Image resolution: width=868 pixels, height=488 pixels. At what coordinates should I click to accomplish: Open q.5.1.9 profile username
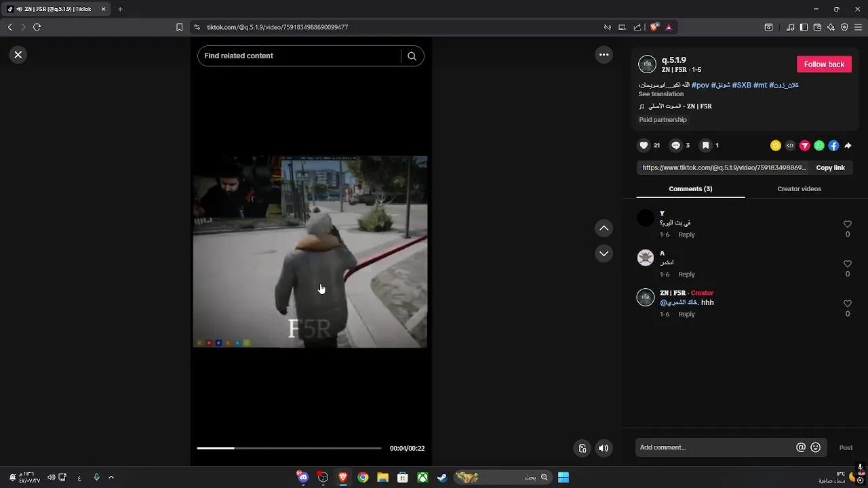(x=674, y=60)
